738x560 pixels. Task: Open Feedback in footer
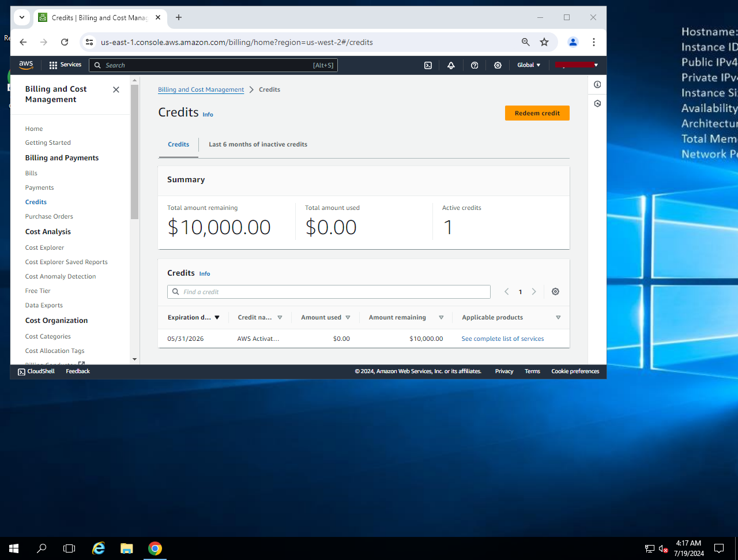point(78,371)
